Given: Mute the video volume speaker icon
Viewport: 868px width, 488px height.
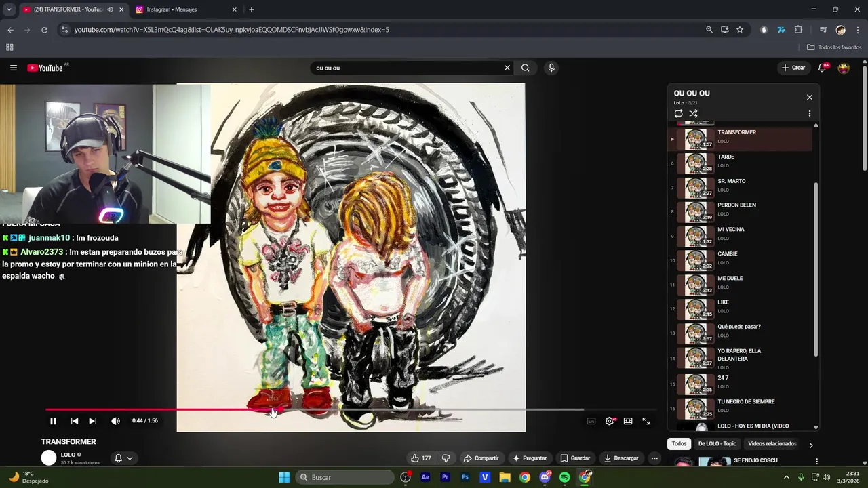Looking at the screenshot, I should coord(115,421).
